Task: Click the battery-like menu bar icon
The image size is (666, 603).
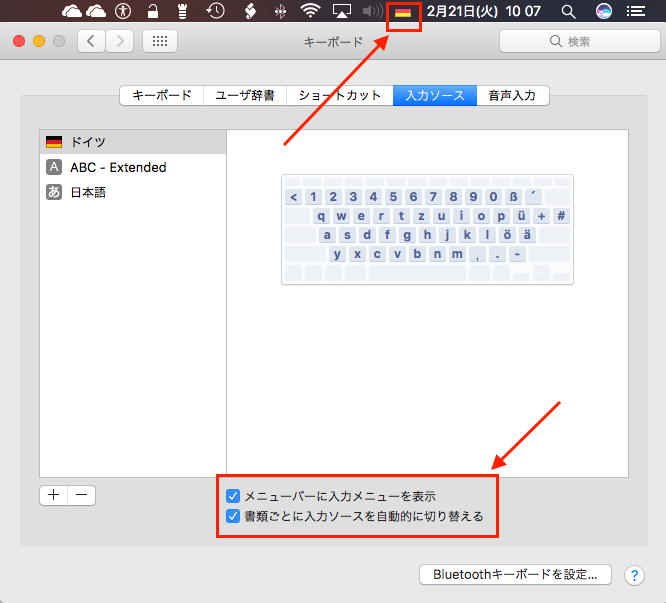Action: point(183,11)
